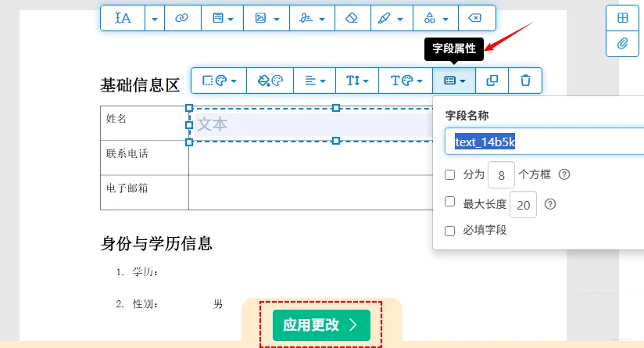This screenshot has width=644, height=348.
Task: Click the undo backspace icon
Action: pos(474,18)
